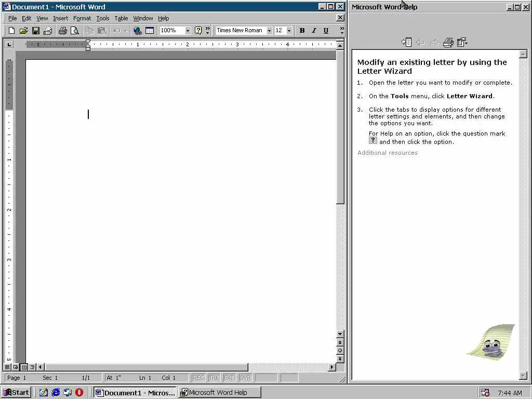Toggle TRK track changes in status bar

214,378
